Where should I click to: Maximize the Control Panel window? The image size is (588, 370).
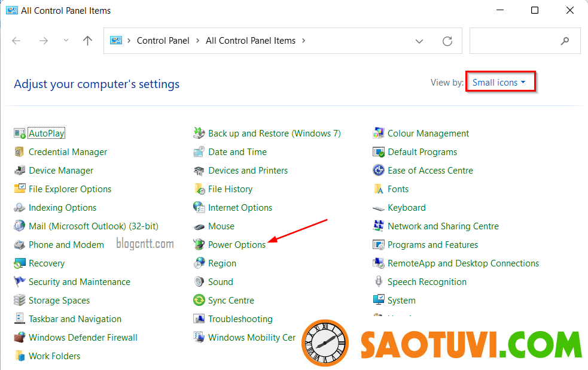[x=535, y=10]
